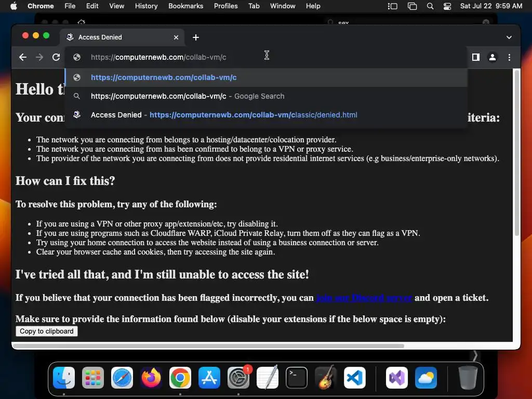The width and height of the screenshot is (532, 399).
Task: Open Safari from the Dock
Action: 122,378
